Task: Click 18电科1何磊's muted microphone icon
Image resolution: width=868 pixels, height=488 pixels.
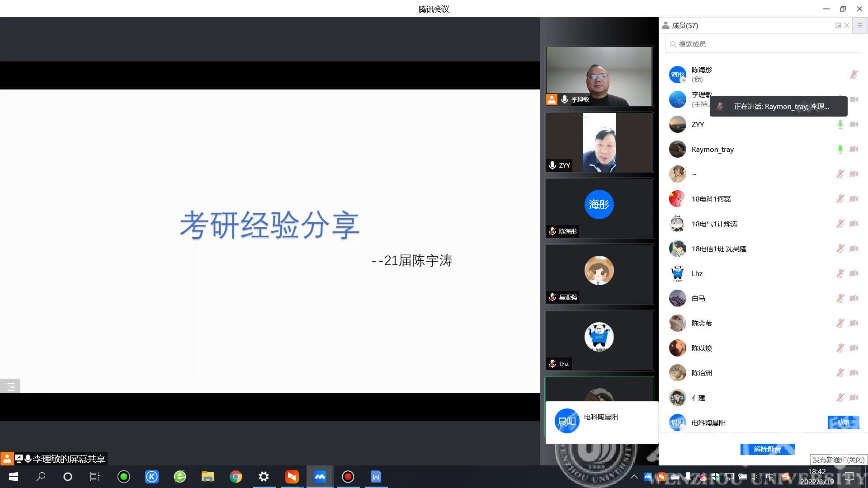Action: tap(840, 199)
